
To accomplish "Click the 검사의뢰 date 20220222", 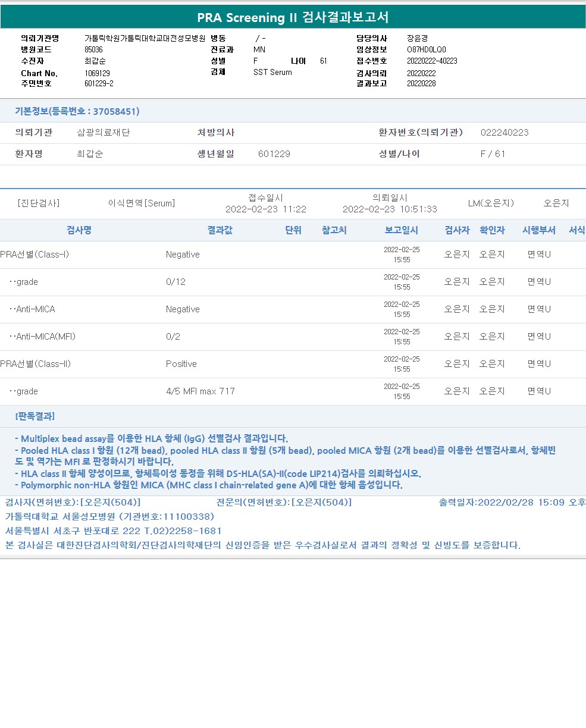I will [x=421, y=73].
